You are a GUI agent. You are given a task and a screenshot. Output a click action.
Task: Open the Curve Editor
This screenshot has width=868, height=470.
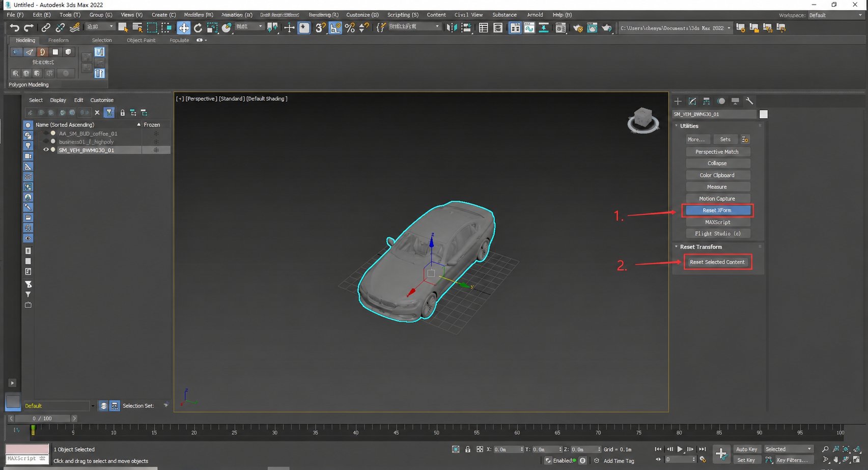tap(529, 27)
